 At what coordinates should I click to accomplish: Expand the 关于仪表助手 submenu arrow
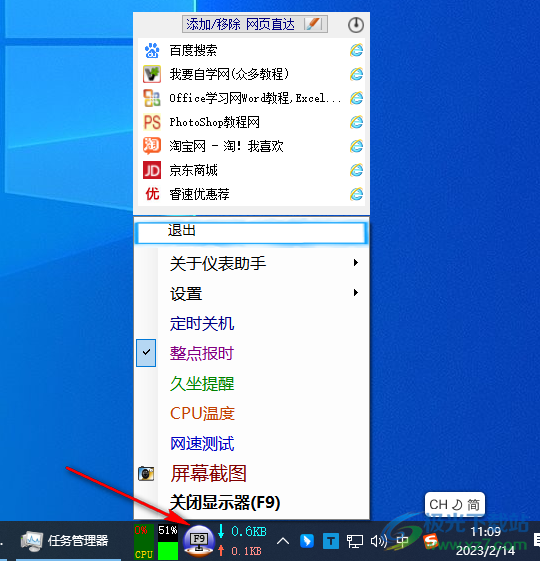355,263
